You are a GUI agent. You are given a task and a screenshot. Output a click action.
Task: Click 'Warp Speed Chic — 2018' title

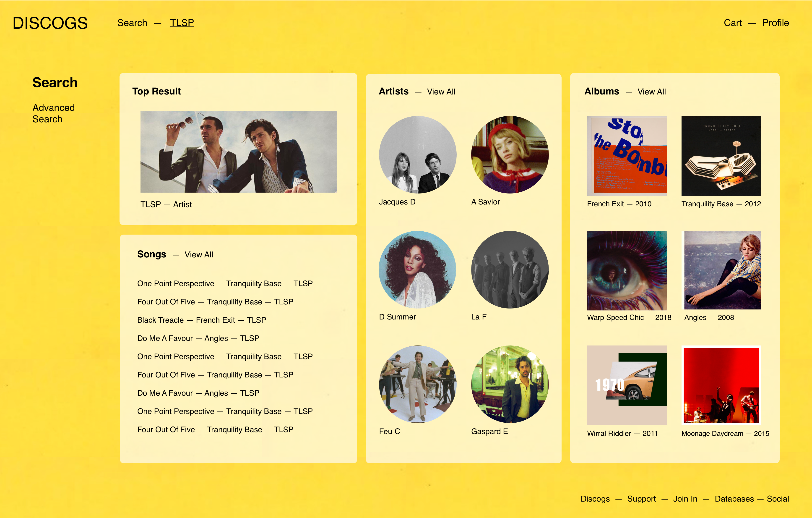click(x=629, y=318)
